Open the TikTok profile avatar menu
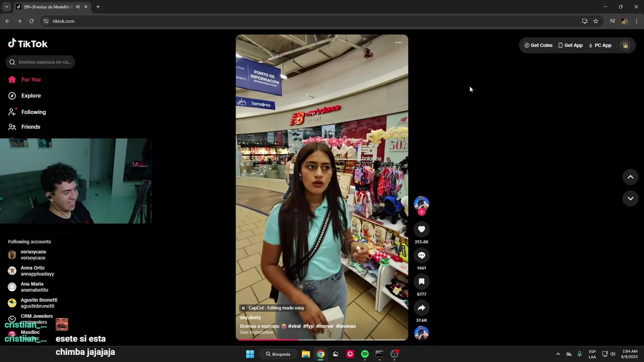 625,45
